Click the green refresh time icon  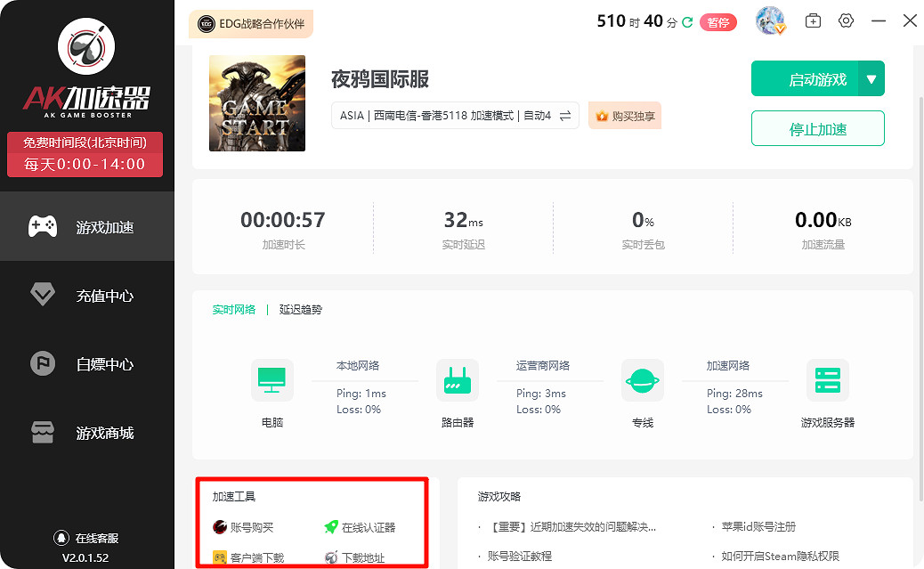click(x=687, y=22)
